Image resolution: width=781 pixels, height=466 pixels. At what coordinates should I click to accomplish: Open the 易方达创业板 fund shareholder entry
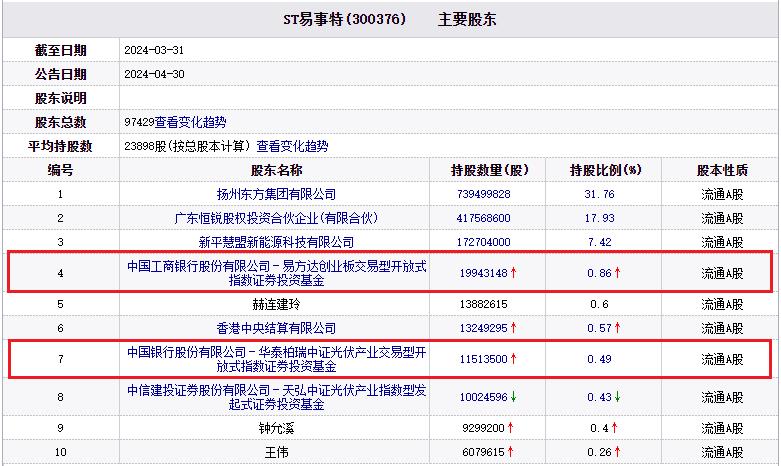click(x=276, y=272)
